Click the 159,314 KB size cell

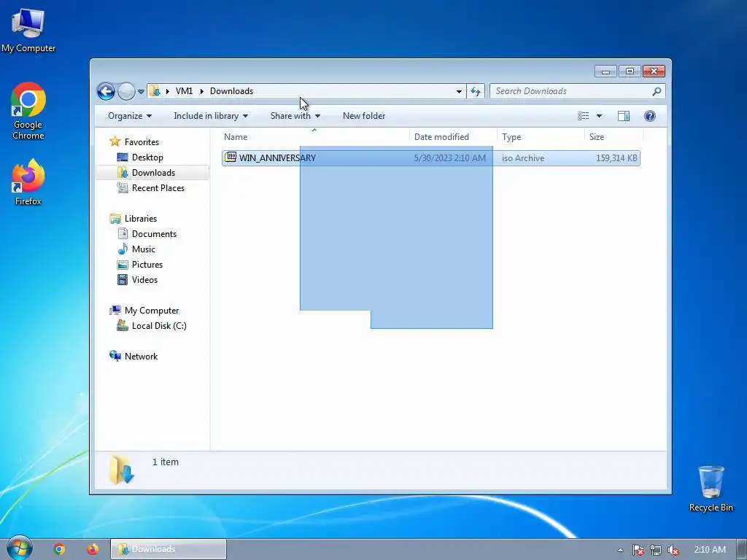[x=616, y=158]
